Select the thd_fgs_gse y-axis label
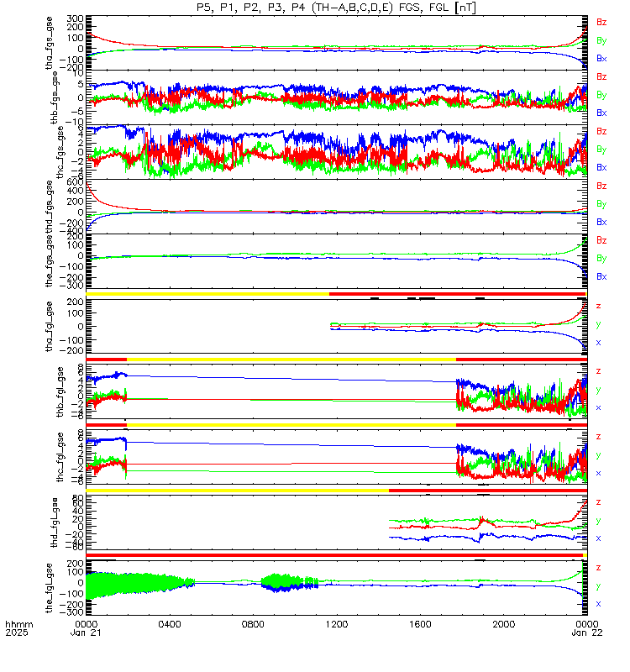Viewport: 630px width, 672px height. tap(50, 207)
